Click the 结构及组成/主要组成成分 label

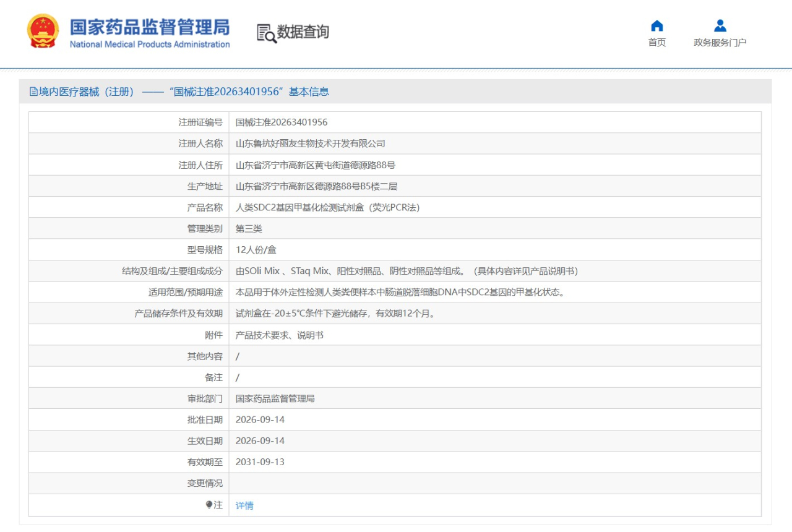[x=172, y=271]
